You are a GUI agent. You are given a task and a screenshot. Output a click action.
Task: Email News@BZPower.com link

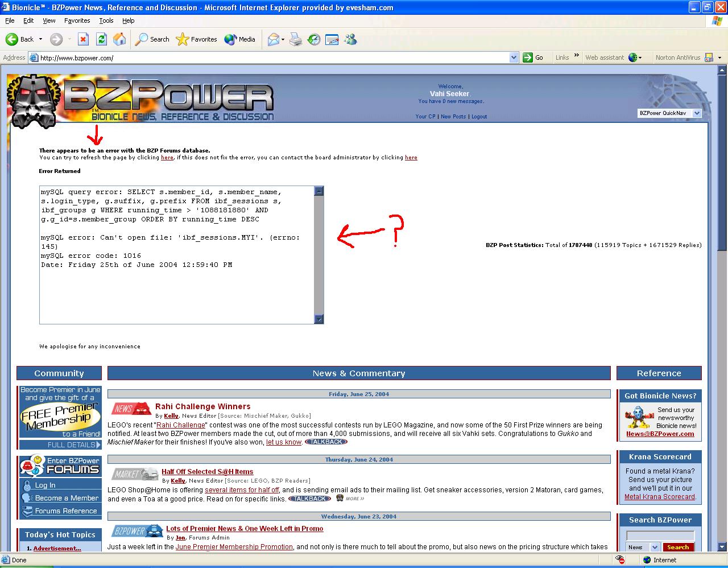point(660,434)
